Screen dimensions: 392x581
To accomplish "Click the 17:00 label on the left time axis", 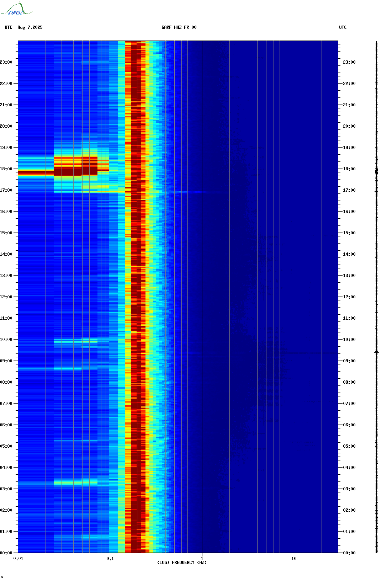I will [x=6, y=190].
